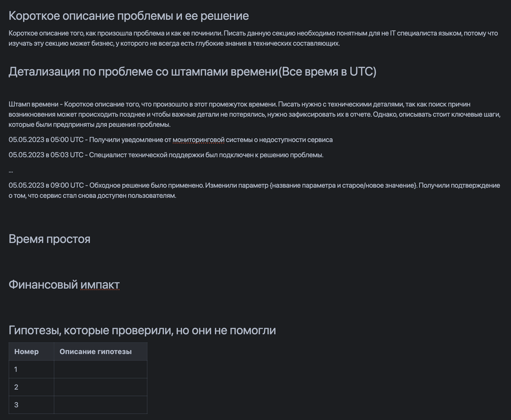
Task: Click the 'Время простоя' heading
Action: 49,239
